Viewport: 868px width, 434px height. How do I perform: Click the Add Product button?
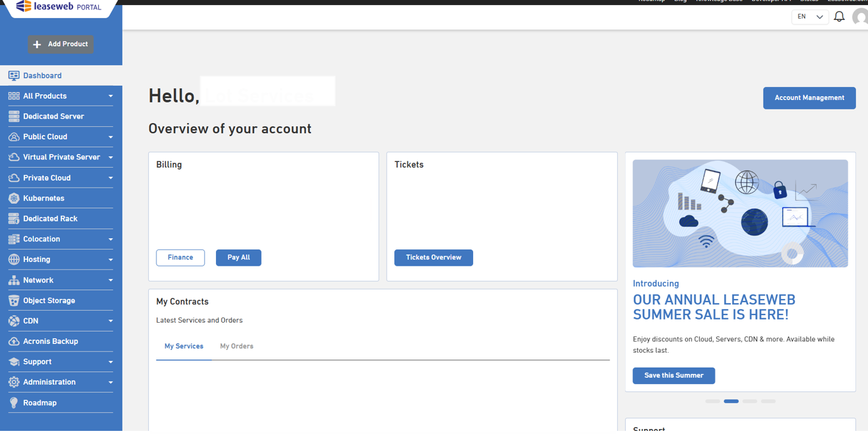click(x=61, y=44)
